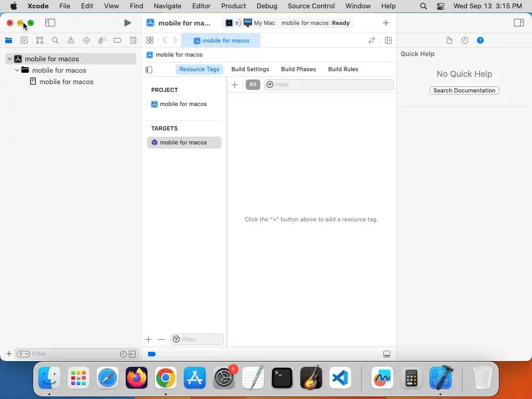532x399 pixels.
Task: Toggle the inspector panel icon at top right
Action: pyautogui.click(x=519, y=23)
